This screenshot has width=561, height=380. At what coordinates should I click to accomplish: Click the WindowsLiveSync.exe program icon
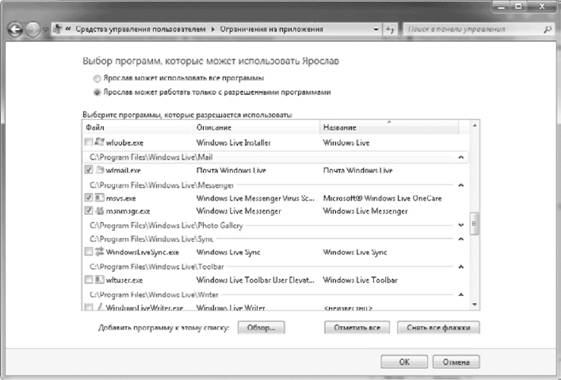click(99, 252)
